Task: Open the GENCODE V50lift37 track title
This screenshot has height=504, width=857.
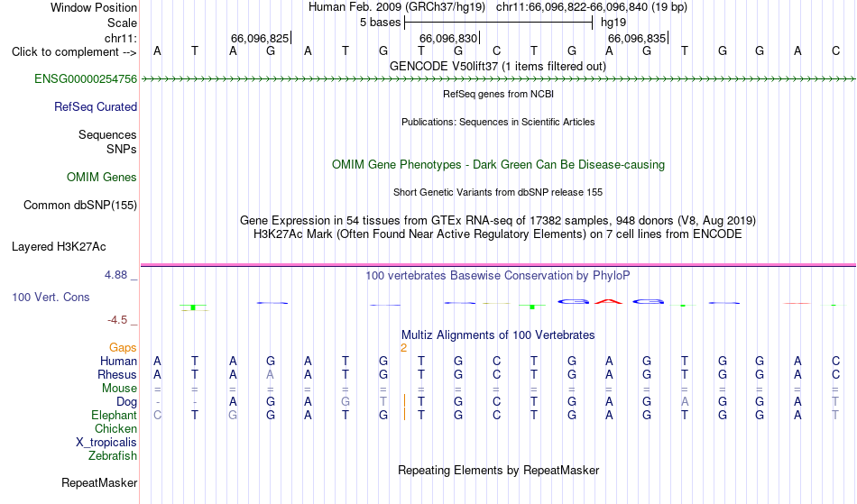Action: [x=497, y=66]
